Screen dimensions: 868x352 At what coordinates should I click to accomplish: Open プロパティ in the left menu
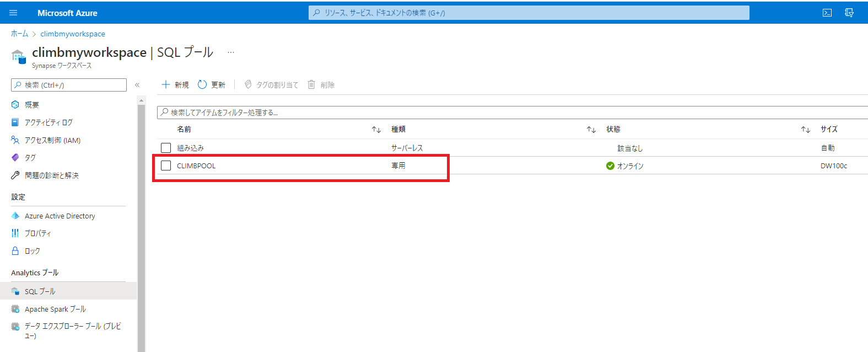point(38,233)
